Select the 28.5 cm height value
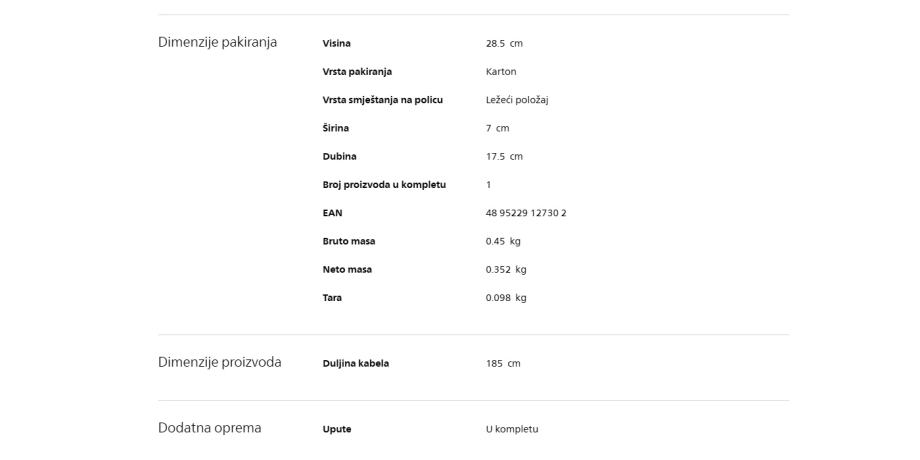Image resolution: width=920 pixels, height=460 pixels. (504, 44)
